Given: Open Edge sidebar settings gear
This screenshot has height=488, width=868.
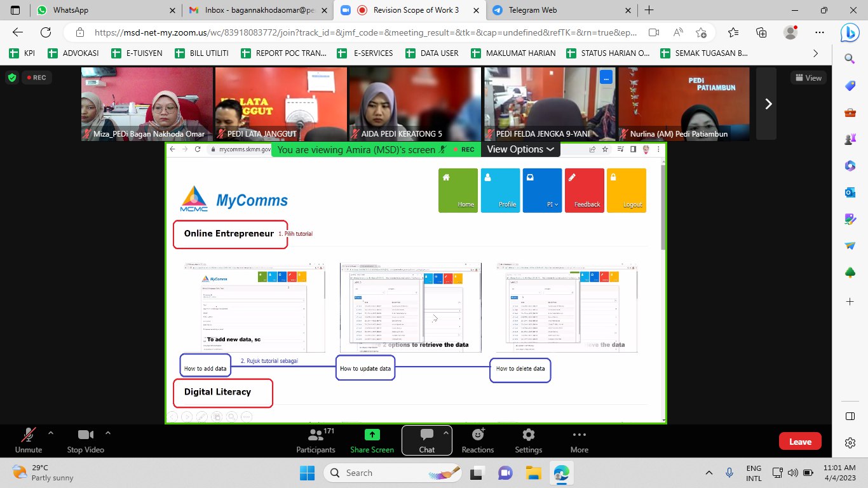Looking at the screenshot, I should point(850,443).
